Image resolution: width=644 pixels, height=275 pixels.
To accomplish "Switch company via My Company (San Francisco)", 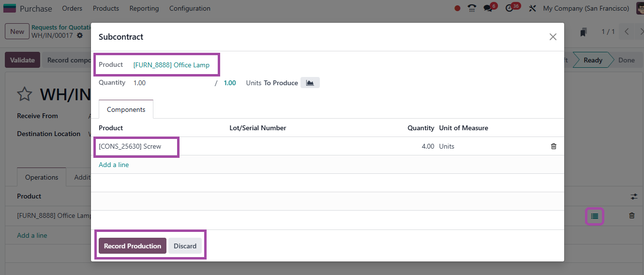I will [586, 8].
